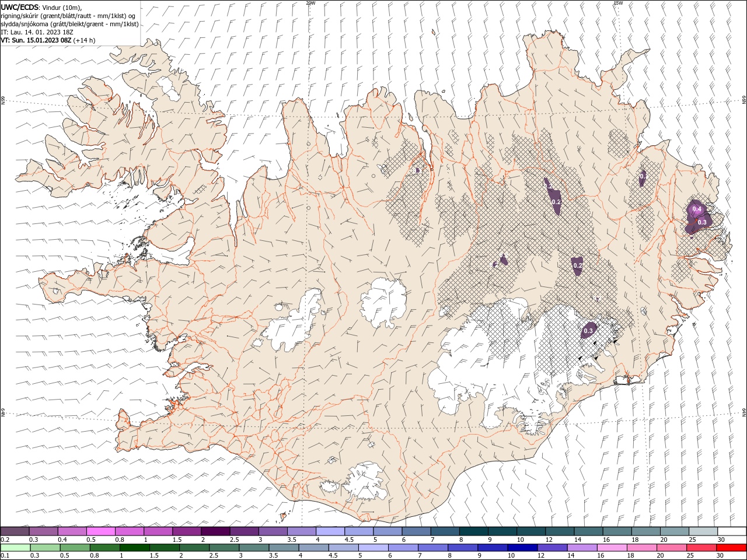Click the IT: Lau. 14. 01. 2023 18Z line
Screen dimensions: 747x560
37,32
